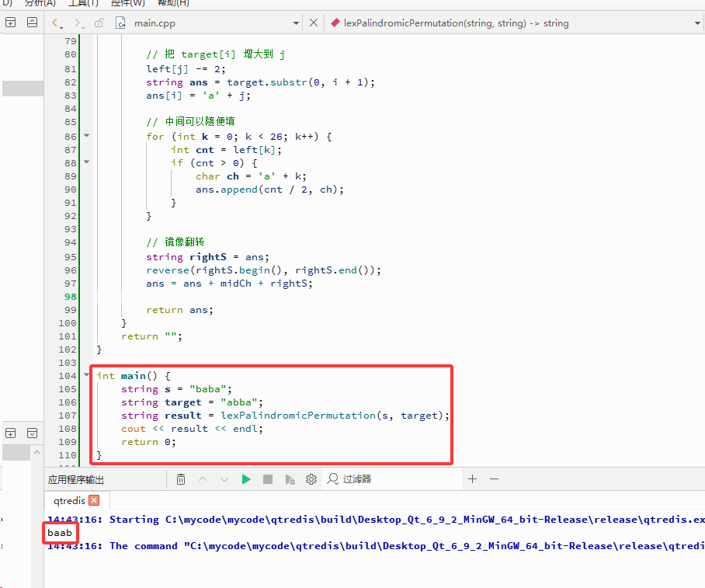
Task: Click the 'baab' output text
Action: tap(60, 533)
